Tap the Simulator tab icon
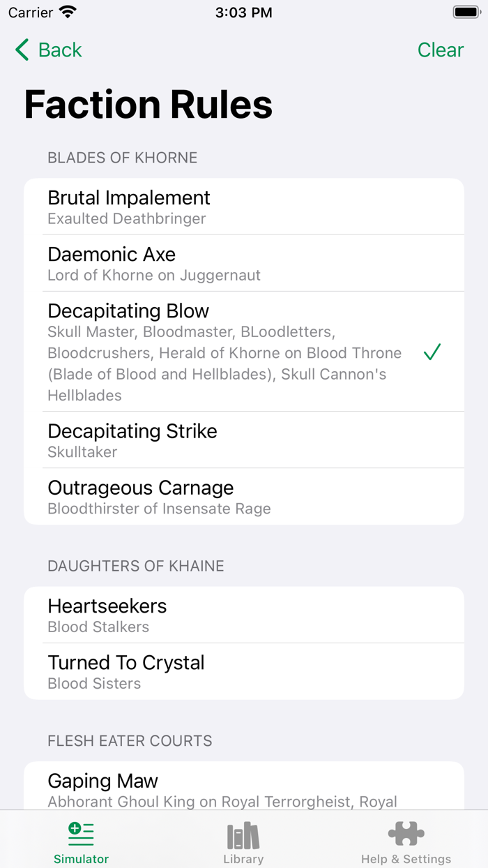Viewport: 488px width, 868px height. (x=81, y=834)
